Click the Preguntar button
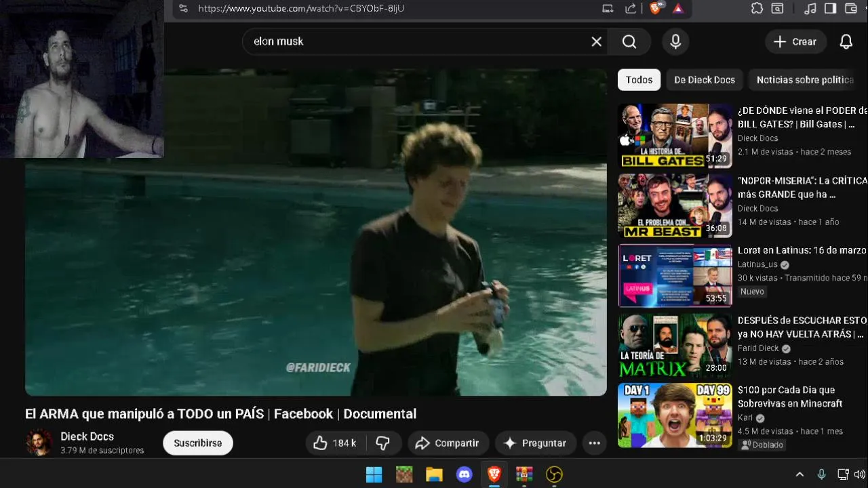 coord(535,443)
